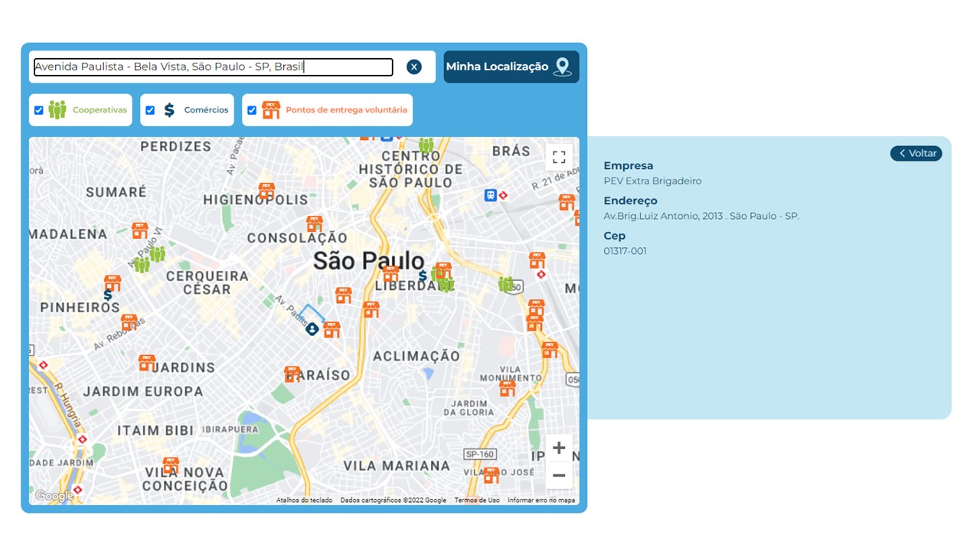Viewport: 980px width, 551px height.
Task: Select the PEV marker near Paraíso
Action: point(292,373)
